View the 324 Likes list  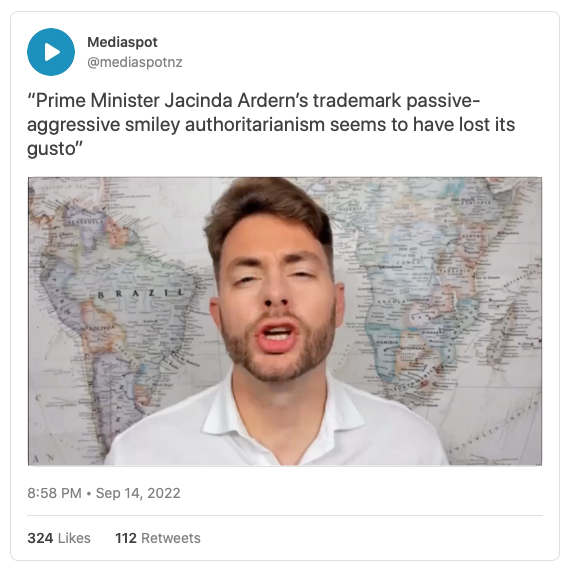(x=59, y=538)
